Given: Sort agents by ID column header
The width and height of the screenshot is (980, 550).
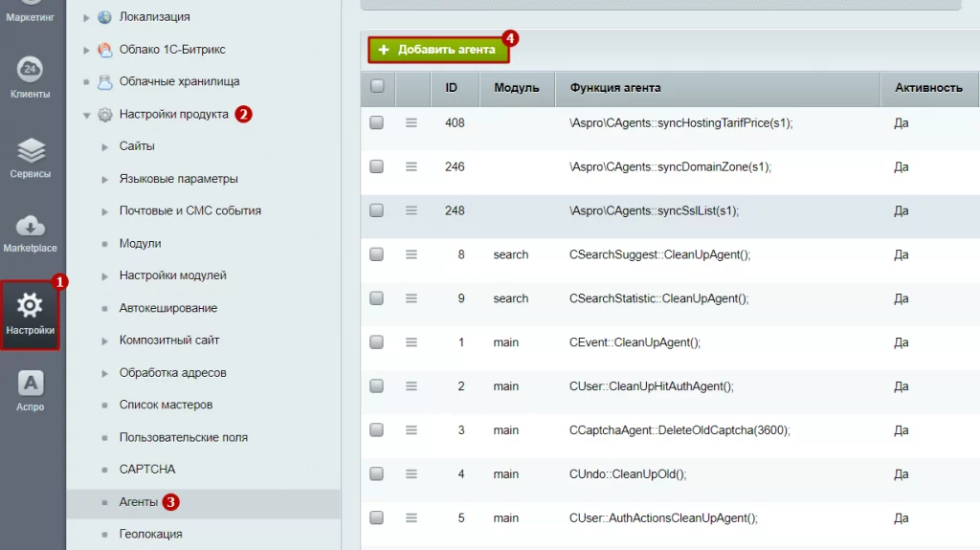Looking at the screenshot, I should click(x=451, y=88).
